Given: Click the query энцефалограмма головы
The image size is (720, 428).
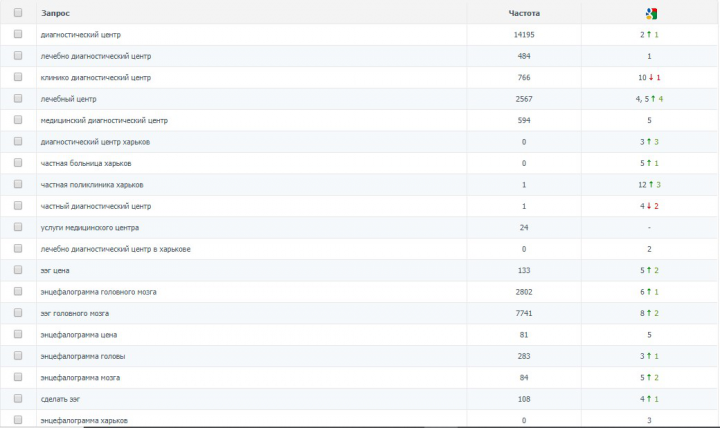Looking at the screenshot, I should pyautogui.click(x=83, y=356).
